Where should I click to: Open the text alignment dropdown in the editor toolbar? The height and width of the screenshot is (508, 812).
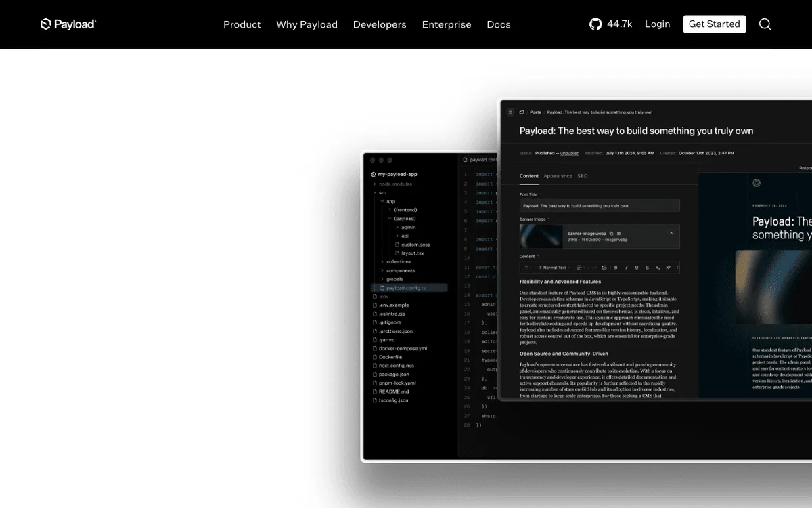[581, 268]
